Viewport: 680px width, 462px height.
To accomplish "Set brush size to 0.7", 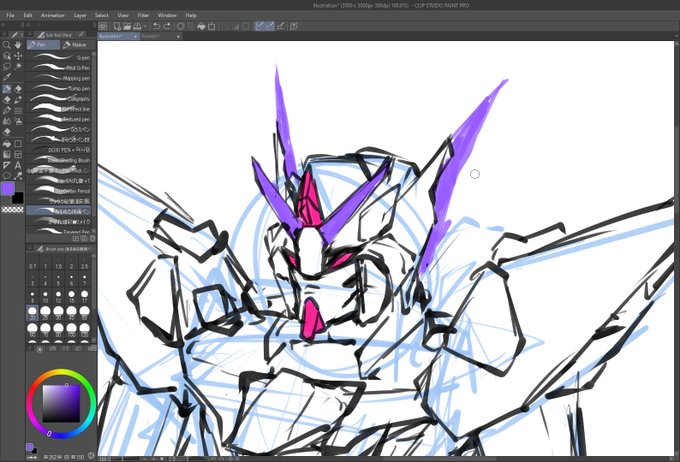I will coord(33,263).
